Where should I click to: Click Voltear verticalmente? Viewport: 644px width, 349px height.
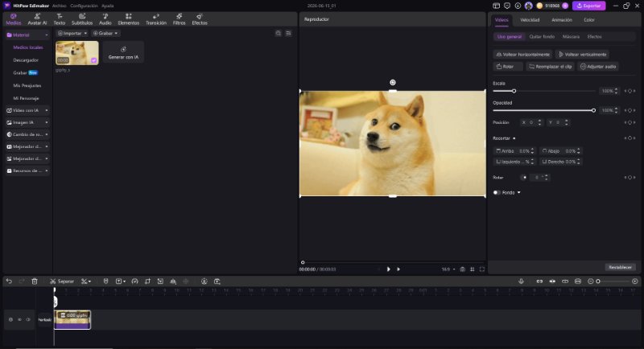click(x=582, y=54)
